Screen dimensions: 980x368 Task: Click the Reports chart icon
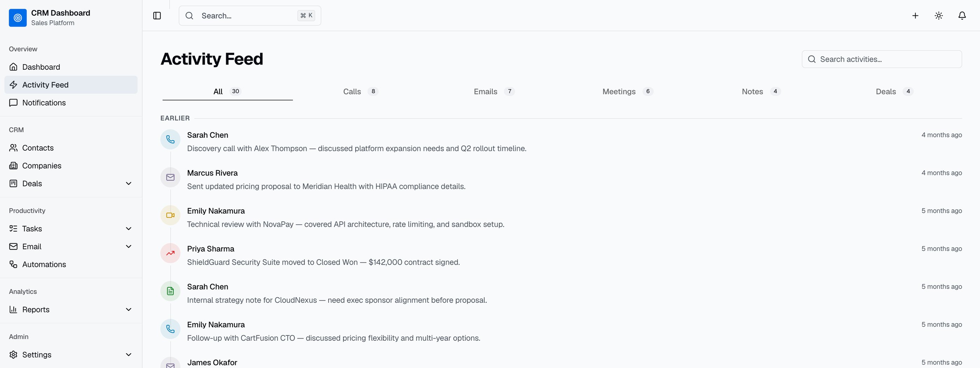[x=13, y=309]
